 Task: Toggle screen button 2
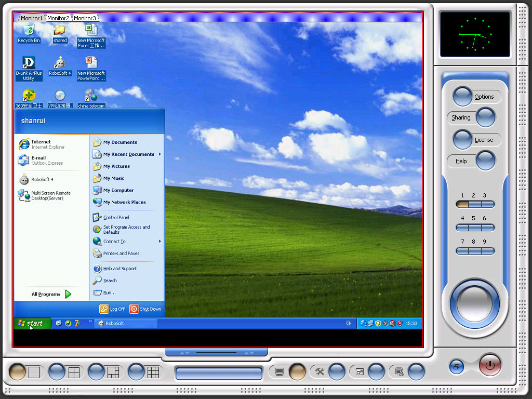[x=475, y=204]
